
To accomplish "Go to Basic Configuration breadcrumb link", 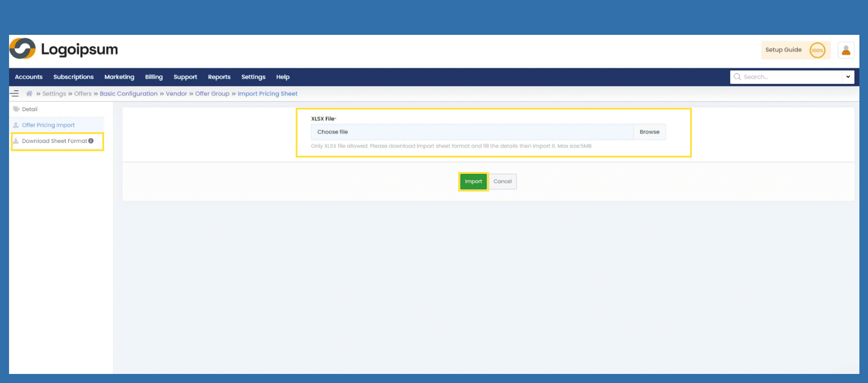I will [x=129, y=94].
